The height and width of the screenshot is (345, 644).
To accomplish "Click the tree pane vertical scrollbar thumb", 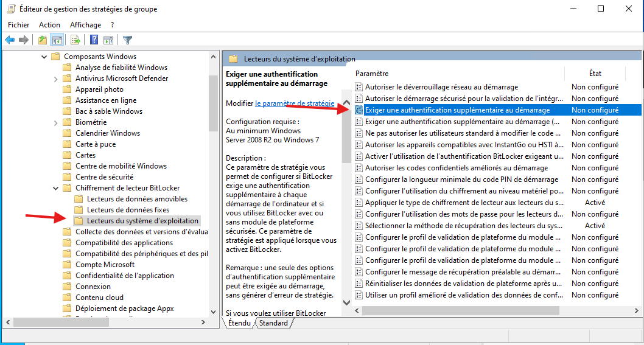I will (x=213, y=103).
